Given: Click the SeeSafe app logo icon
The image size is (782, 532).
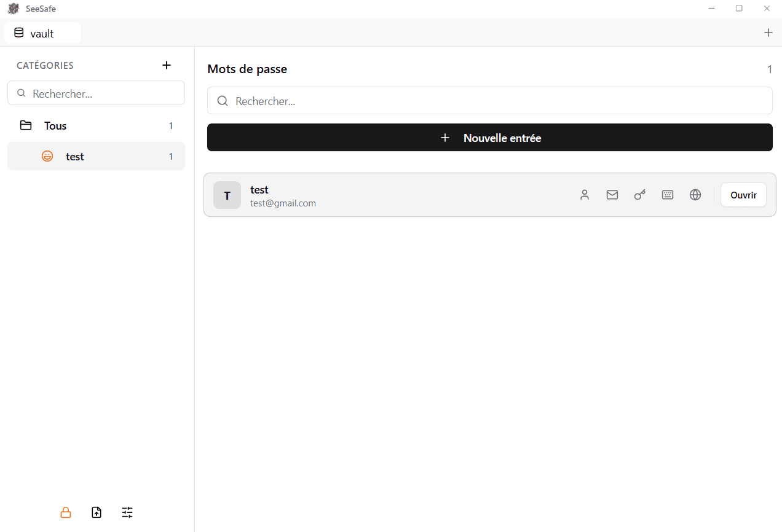Looking at the screenshot, I should tap(14, 9).
